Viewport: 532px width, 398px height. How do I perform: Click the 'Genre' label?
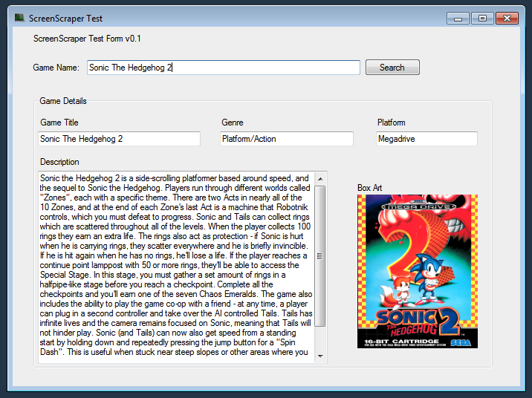tap(233, 123)
